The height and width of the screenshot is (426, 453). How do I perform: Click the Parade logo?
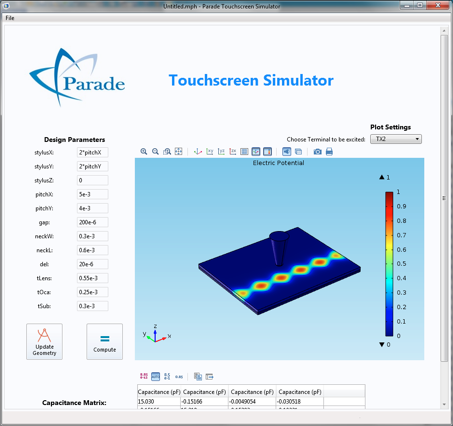pyautogui.click(x=77, y=77)
